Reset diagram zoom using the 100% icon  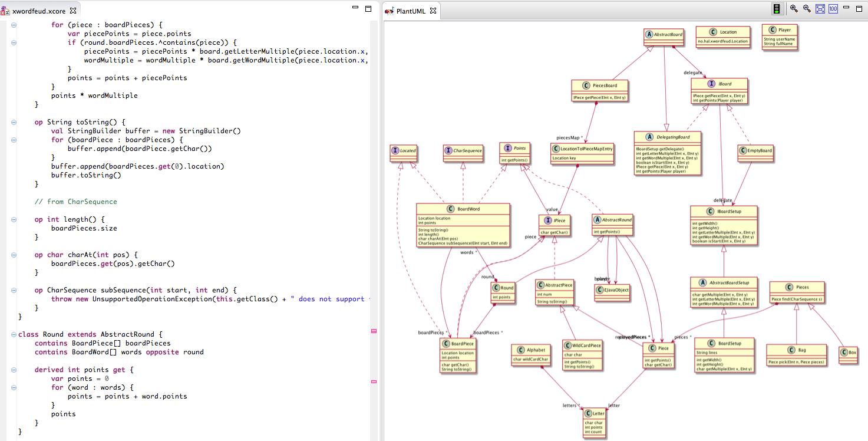[833, 8]
